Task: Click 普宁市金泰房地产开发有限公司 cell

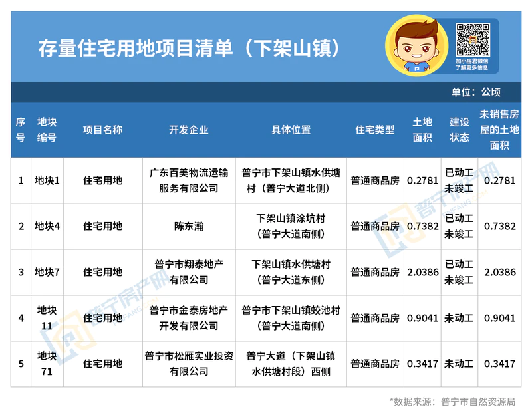Action: click(x=189, y=318)
